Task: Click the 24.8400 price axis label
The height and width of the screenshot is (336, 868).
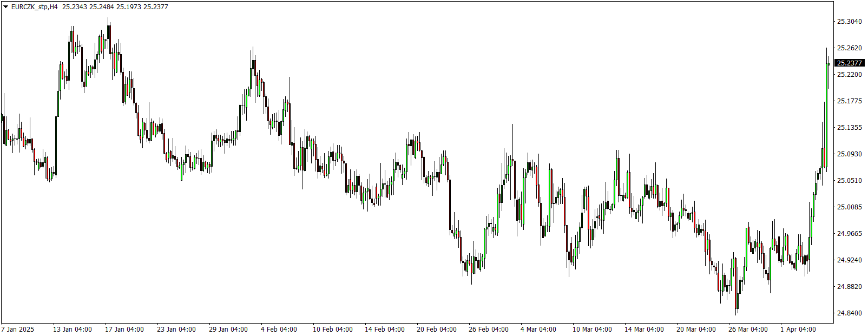Action: pos(849,313)
